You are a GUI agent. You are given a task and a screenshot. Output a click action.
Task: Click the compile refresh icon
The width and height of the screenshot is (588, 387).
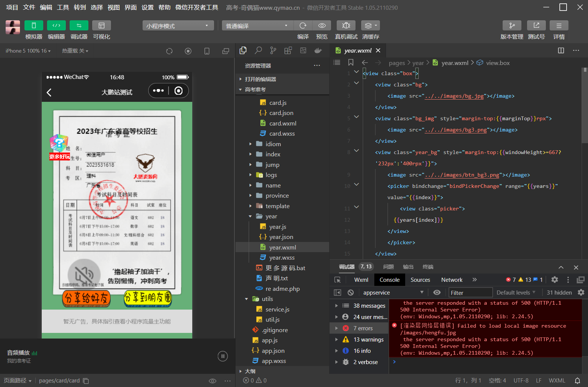coord(303,26)
